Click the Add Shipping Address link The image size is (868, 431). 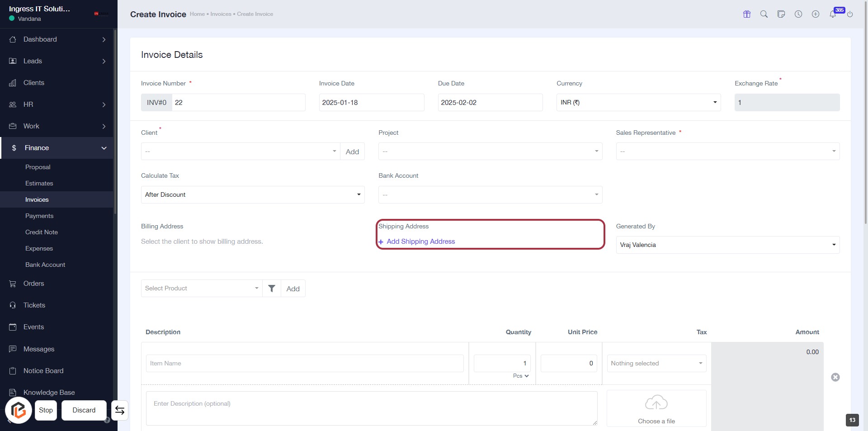coord(420,242)
